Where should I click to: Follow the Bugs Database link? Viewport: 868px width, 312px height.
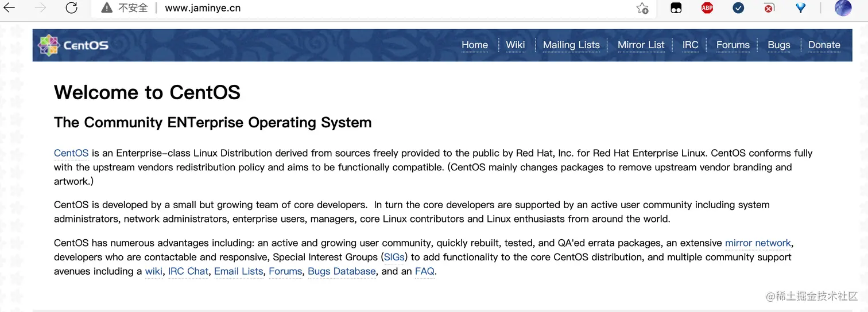(x=342, y=271)
